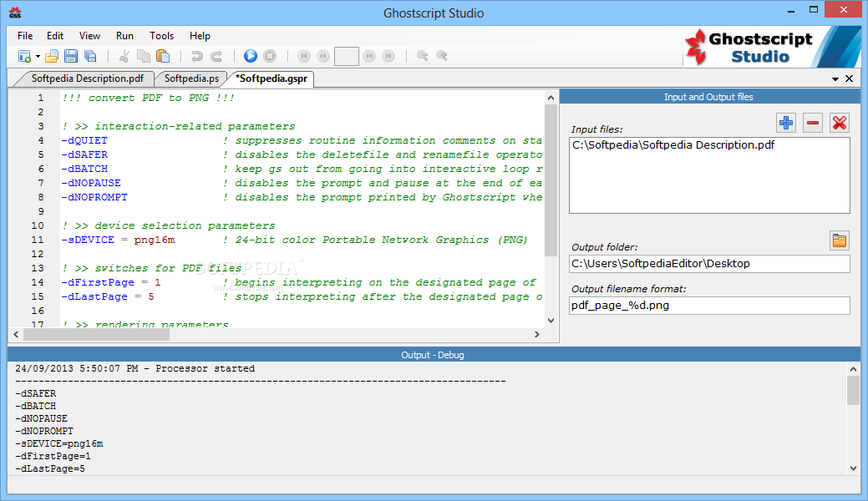
Task: Click the editor horizontal scrollbar left arrow
Action: 16,334
